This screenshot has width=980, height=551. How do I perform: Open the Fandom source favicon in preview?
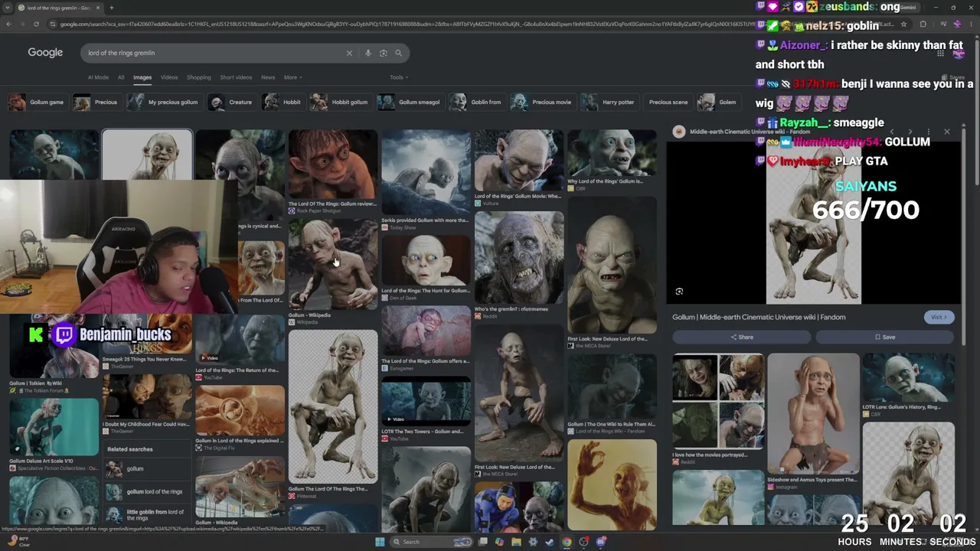(678, 132)
